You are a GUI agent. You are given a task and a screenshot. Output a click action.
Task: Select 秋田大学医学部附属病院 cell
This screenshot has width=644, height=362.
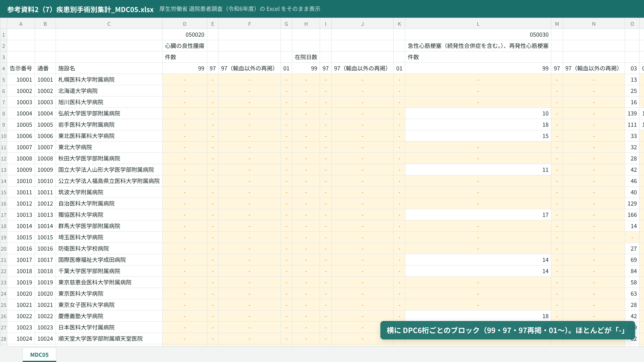109,158
